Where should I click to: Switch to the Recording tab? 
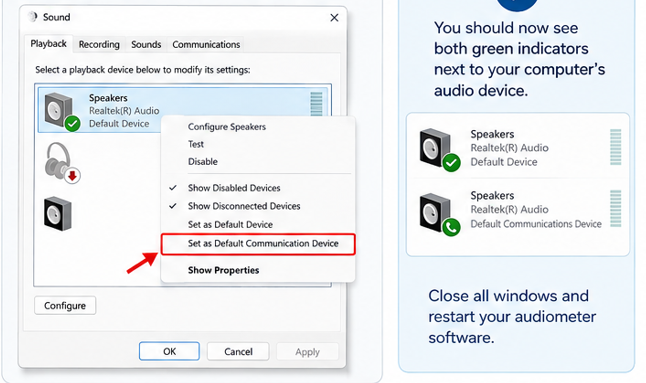point(99,44)
